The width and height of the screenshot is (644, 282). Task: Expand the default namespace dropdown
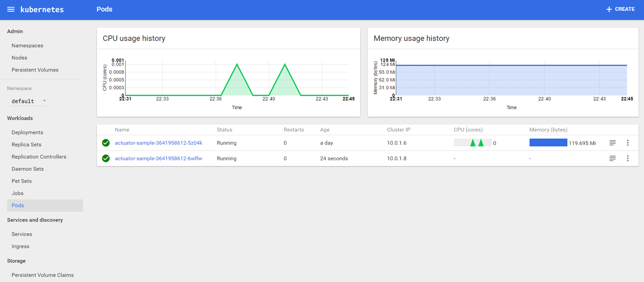(x=29, y=101)
